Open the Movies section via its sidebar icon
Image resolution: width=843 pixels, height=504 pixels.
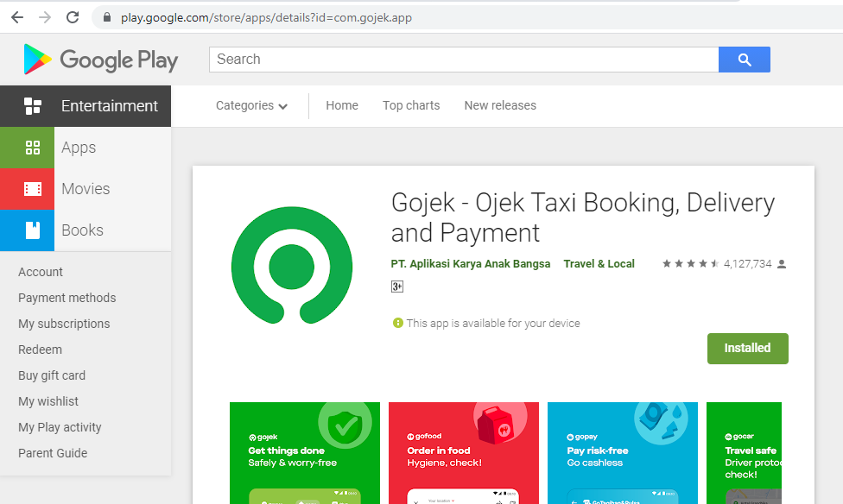tap(32, 189)
